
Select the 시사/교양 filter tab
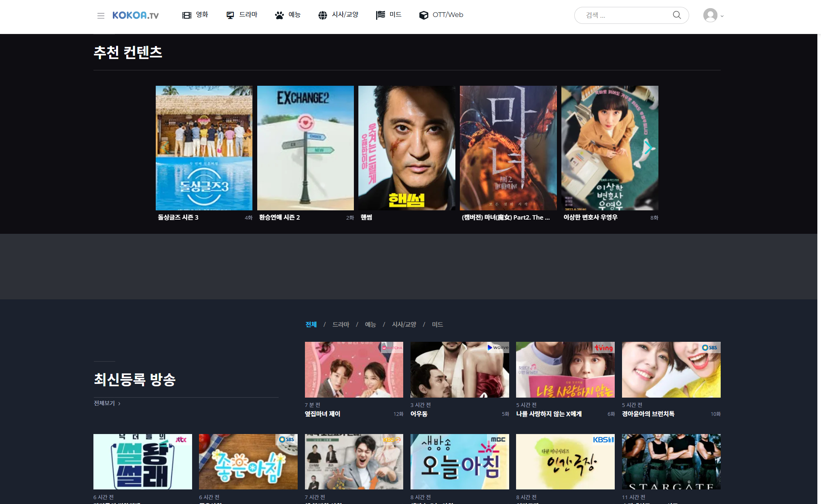pyautogui.click(x=404, y=324)
